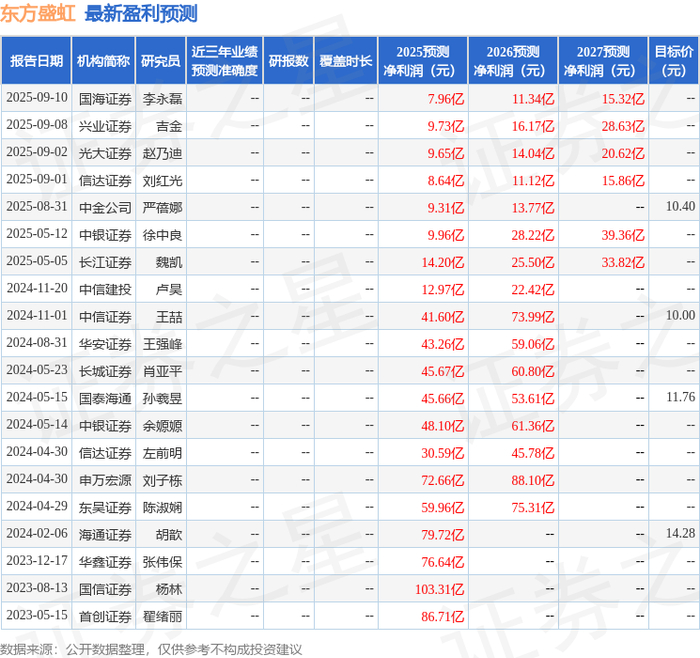Click the 2025预测净利润 column header
The width and height of the screenshot is (700, 658).
click(x=423, y=61)
